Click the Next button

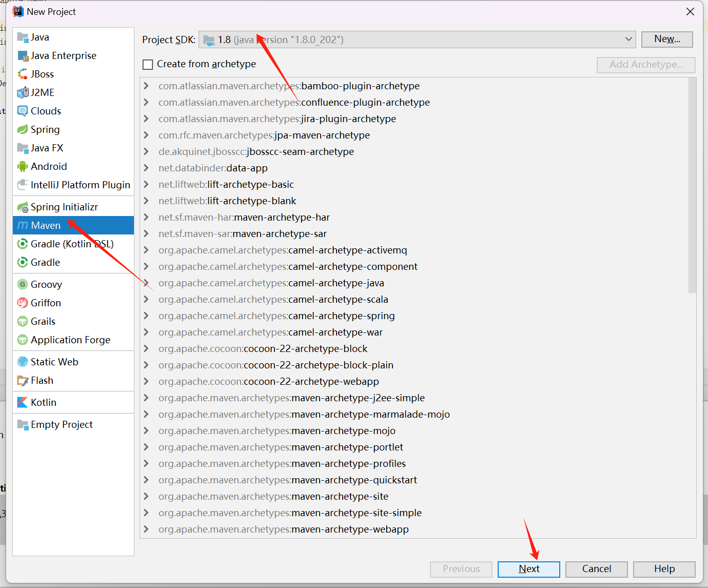pos(529,569)
